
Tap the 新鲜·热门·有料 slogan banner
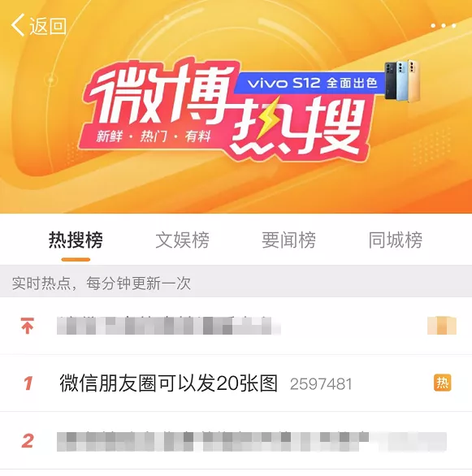point(154,136)
